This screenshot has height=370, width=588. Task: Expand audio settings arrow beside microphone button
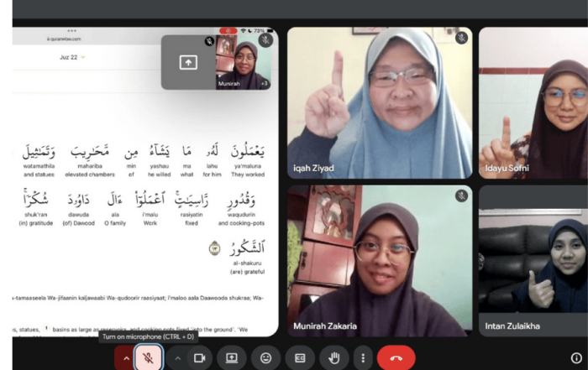point(126,358)
